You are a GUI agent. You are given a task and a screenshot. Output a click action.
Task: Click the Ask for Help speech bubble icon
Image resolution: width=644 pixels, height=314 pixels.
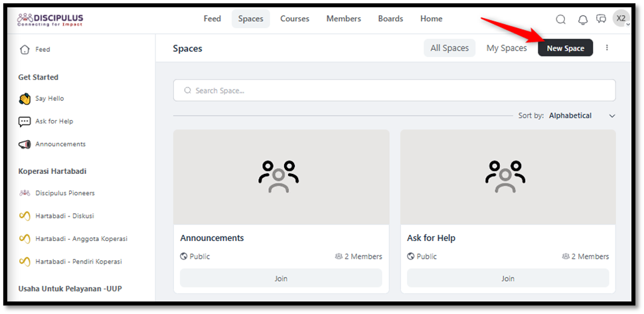(x=25, y=121)
